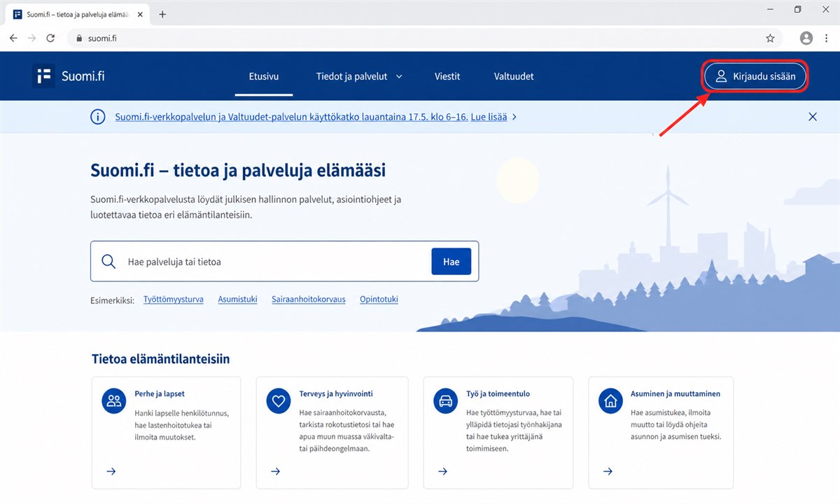Image resolution: width=840 pixels, height=504 pixels.
Task: Open the Viestit navigation item
Action: click(x=447, y=76)
